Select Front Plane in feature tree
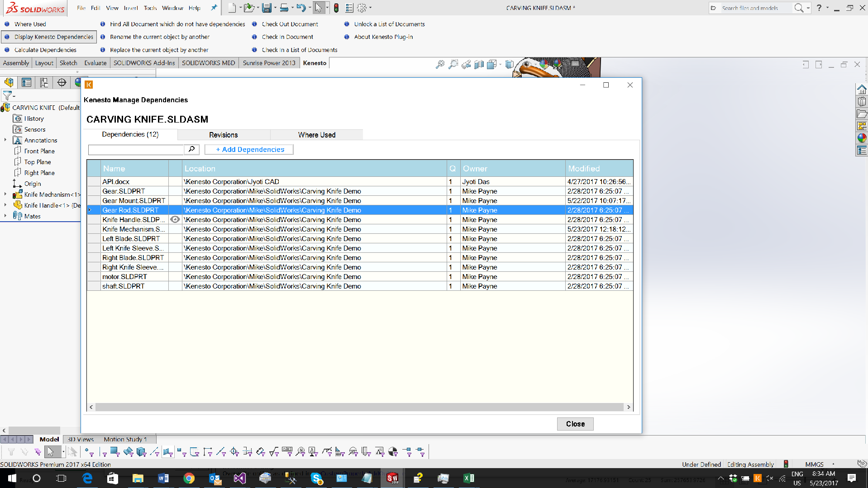 (39, 151)
